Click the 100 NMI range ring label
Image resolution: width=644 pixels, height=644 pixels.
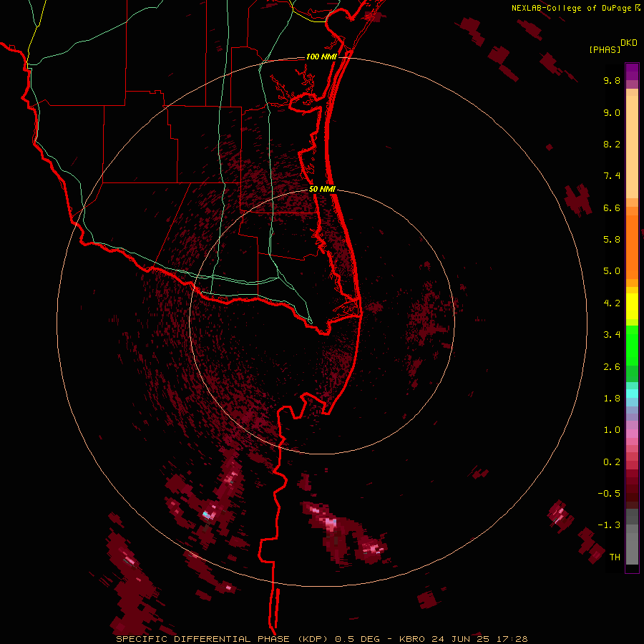point(321,57)
